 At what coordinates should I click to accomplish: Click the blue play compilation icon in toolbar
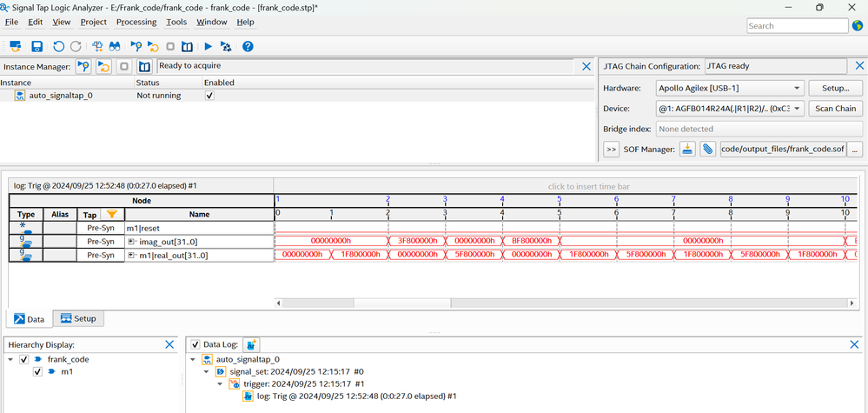coord(209,46)
